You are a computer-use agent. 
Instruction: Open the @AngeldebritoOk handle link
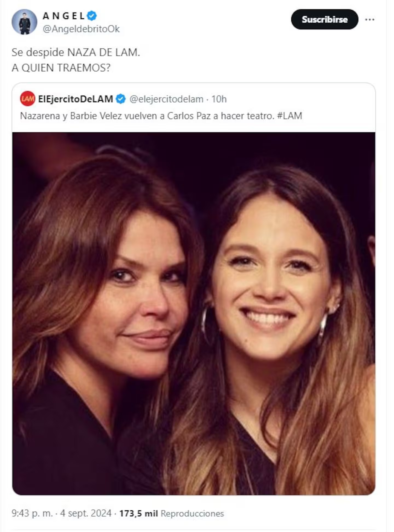pos(81,29)
